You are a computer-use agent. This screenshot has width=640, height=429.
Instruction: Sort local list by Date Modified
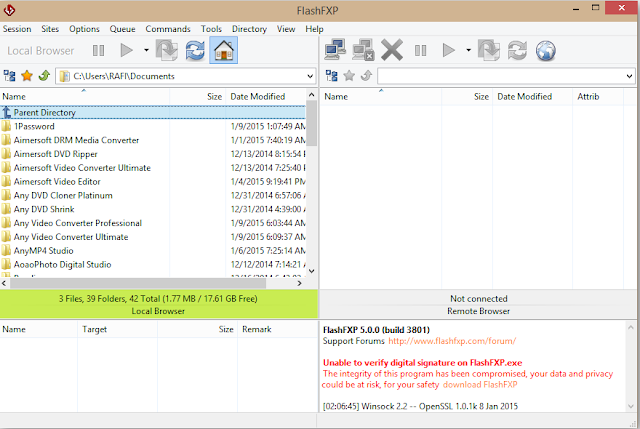coord(266,97)
